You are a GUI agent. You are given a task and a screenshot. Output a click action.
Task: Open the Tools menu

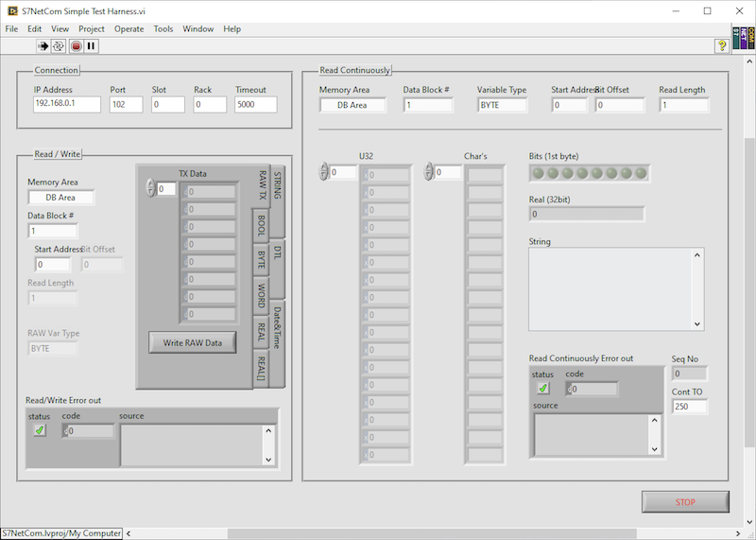[x=163, y=29]
